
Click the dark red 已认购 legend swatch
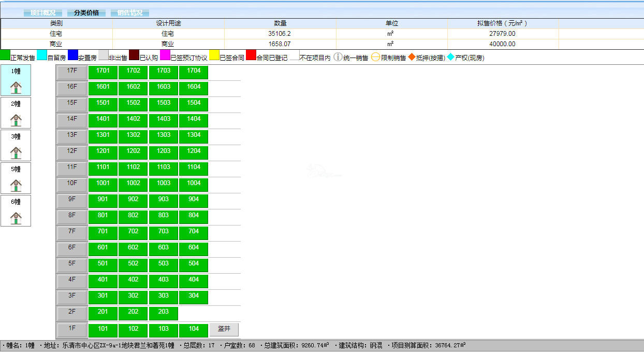click(x=134, y=55)
